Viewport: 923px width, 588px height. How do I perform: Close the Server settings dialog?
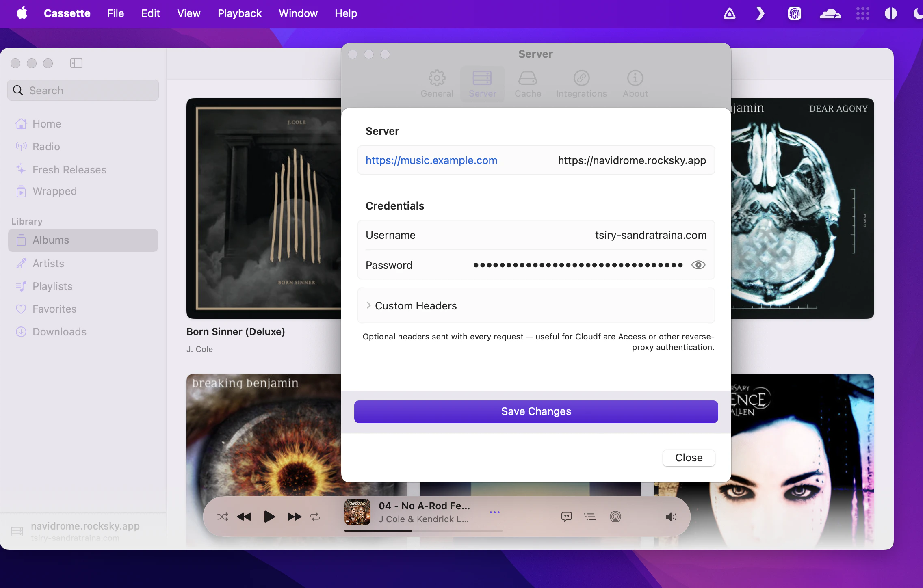coord(689,458)
